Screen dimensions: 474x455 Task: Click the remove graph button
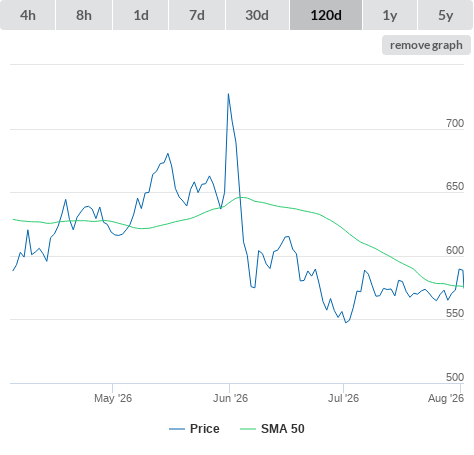point(426,45)
